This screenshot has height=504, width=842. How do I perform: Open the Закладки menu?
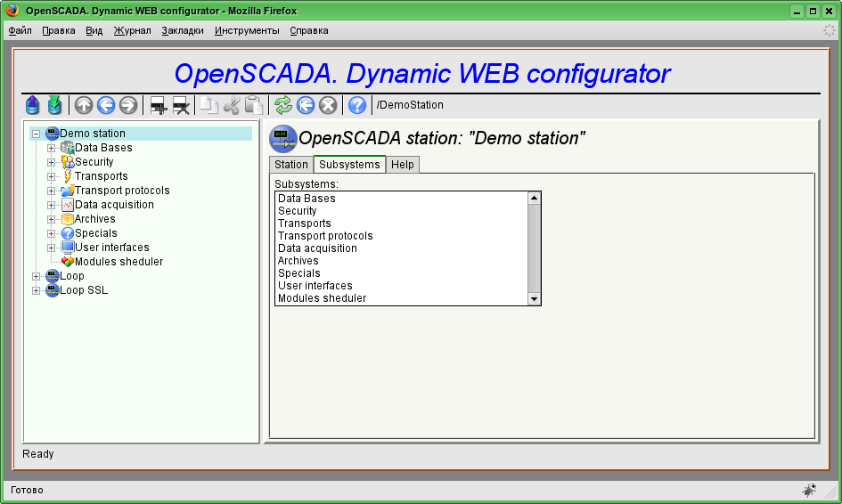pyautogui.click(x=183, y=30)
